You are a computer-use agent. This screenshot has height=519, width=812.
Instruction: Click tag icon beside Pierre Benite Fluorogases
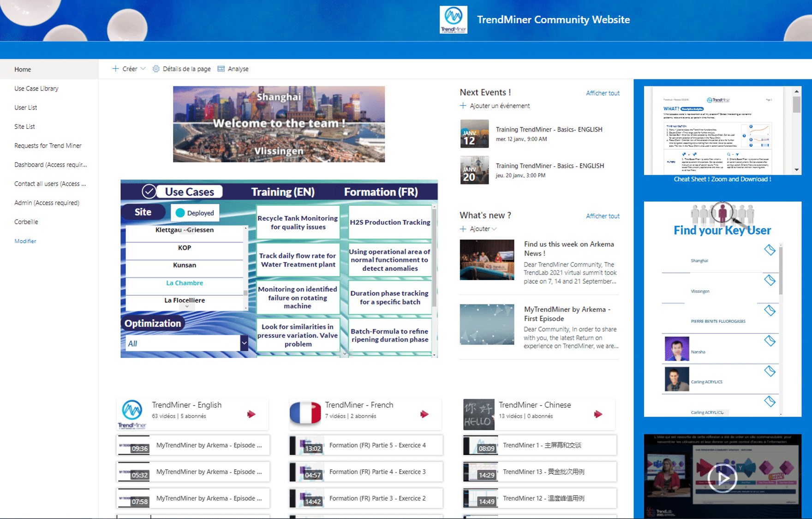point(770,310)
